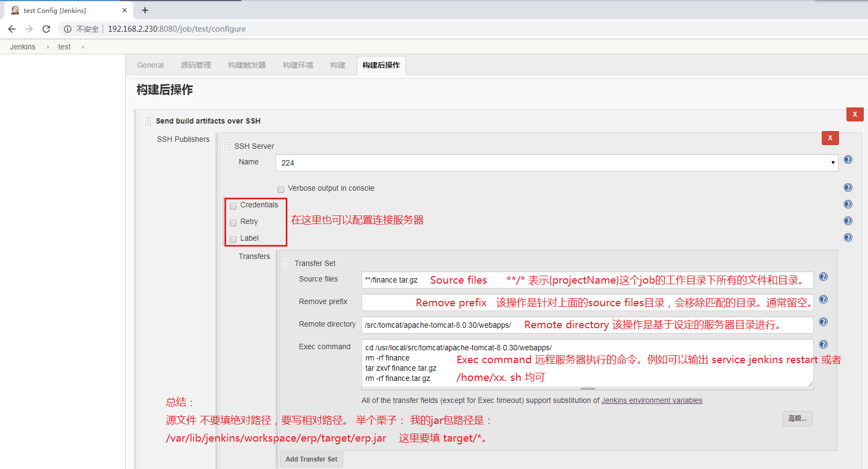Open help for Remote directory field

tap(823, 322)
